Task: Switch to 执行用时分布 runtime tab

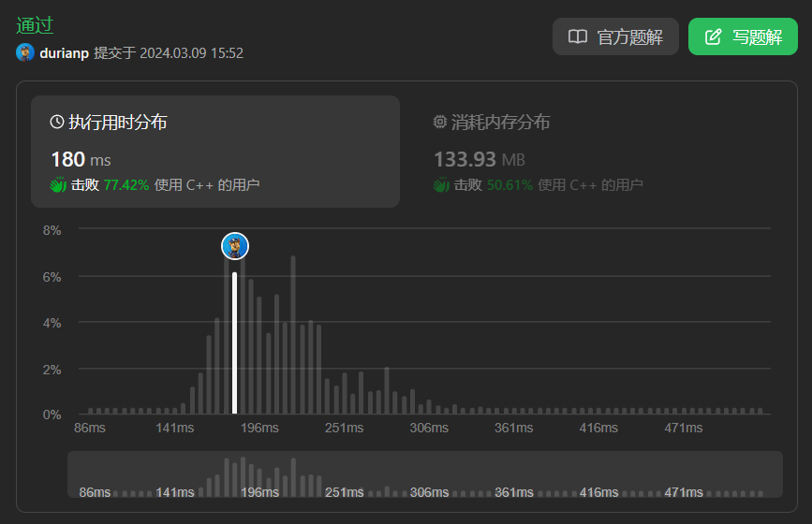Action: pos(215,152)
